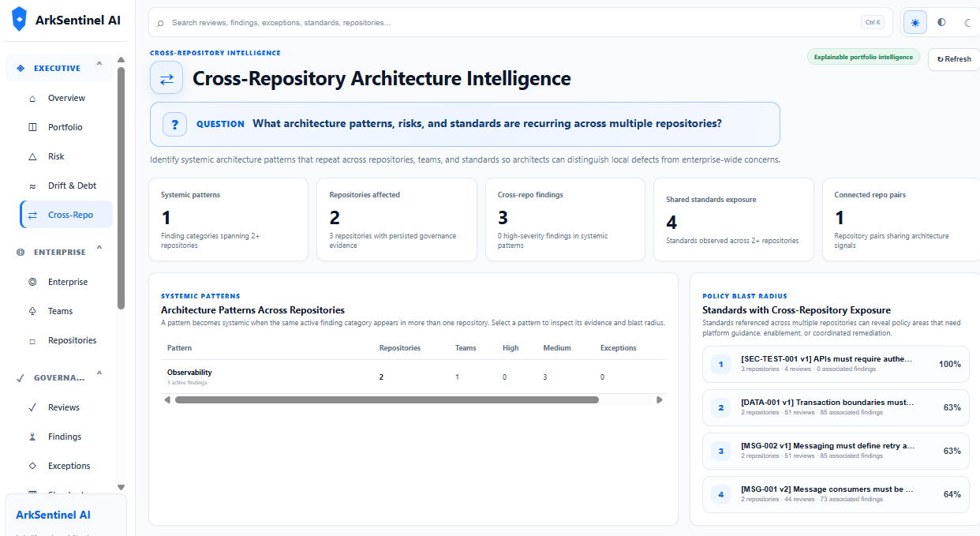Screen dimensions: 980x536
Task: Open the Reviews page
Action: [x=66, y=407]
